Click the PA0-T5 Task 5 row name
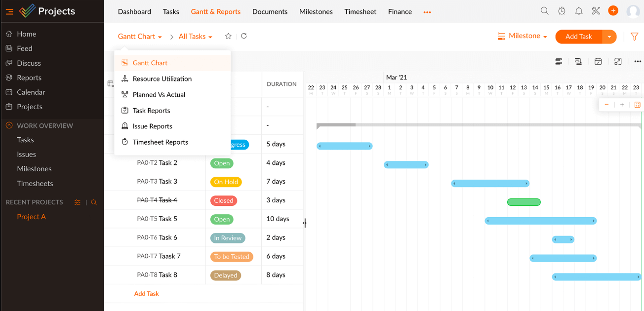This screenshot has height=311, width=644. coord(157,219)
